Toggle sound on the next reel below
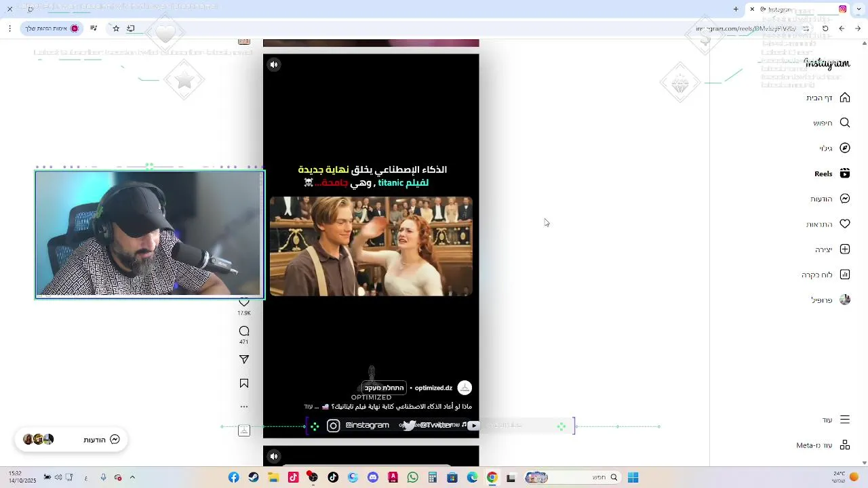Image resolution: width=868 pixels, height=488 pixels. pos(274,456)
